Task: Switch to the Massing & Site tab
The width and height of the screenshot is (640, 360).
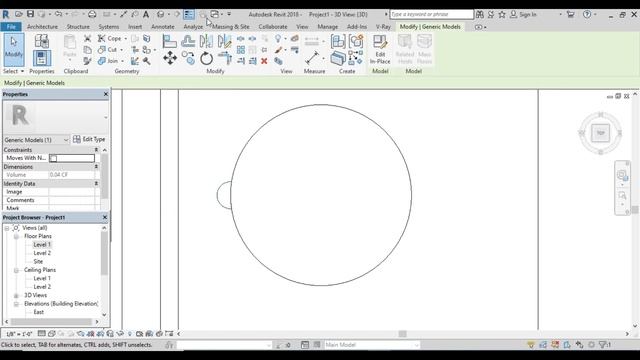Action: tap(231, 27)
